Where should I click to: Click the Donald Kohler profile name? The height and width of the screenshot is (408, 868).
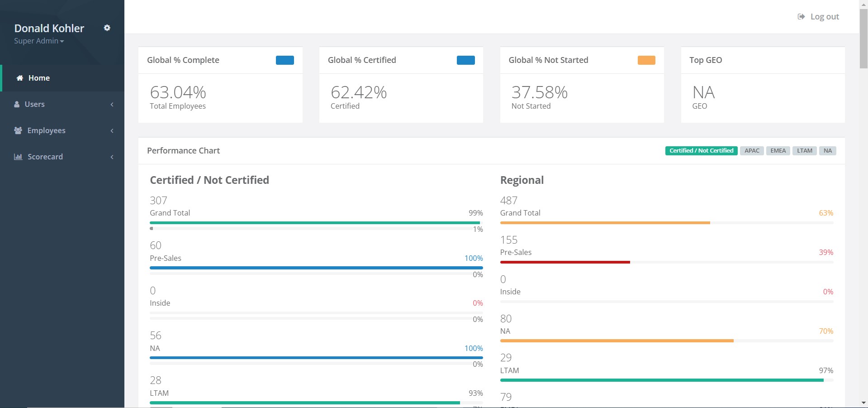pyautogui.click(x=49, y=28)
